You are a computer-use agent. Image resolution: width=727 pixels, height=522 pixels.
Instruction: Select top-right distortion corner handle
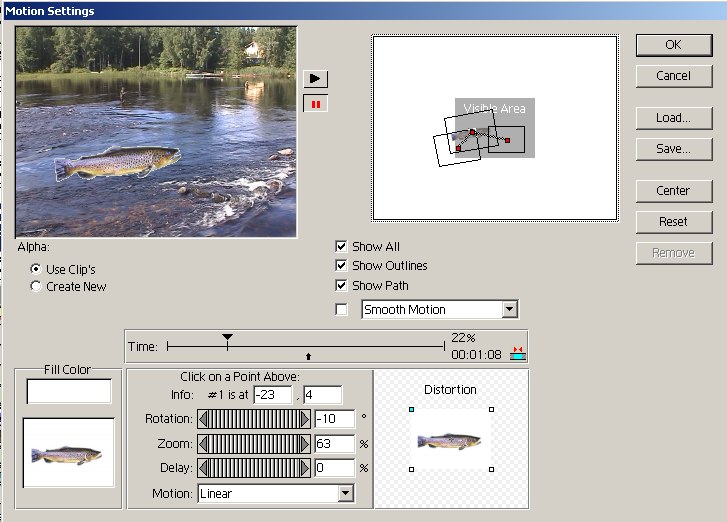pyautogui.click(x=491, y=409)
